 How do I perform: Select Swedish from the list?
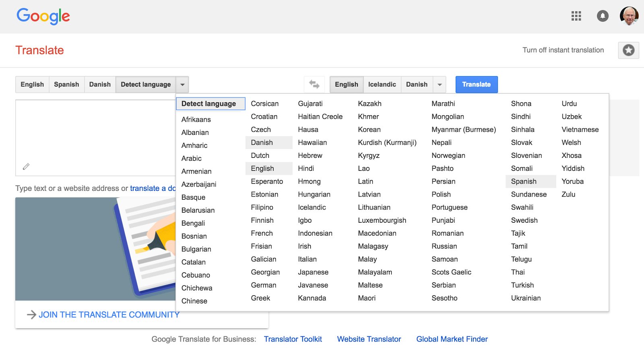coord(524,220)
